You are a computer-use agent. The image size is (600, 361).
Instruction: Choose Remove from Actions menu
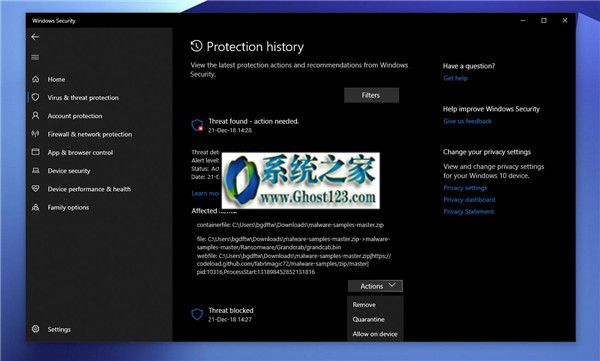364,305
